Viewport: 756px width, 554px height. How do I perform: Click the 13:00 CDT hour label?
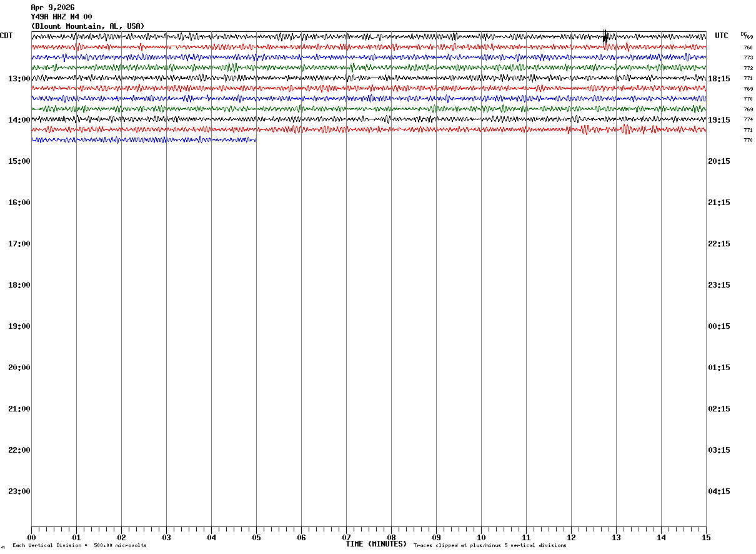tap(19, 79)
